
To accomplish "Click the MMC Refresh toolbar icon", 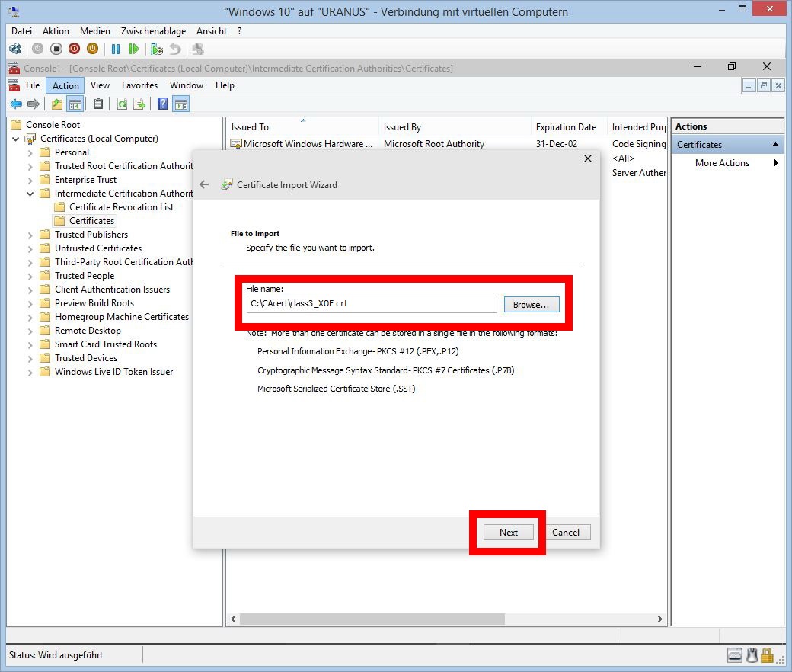I will click(121, 104).
